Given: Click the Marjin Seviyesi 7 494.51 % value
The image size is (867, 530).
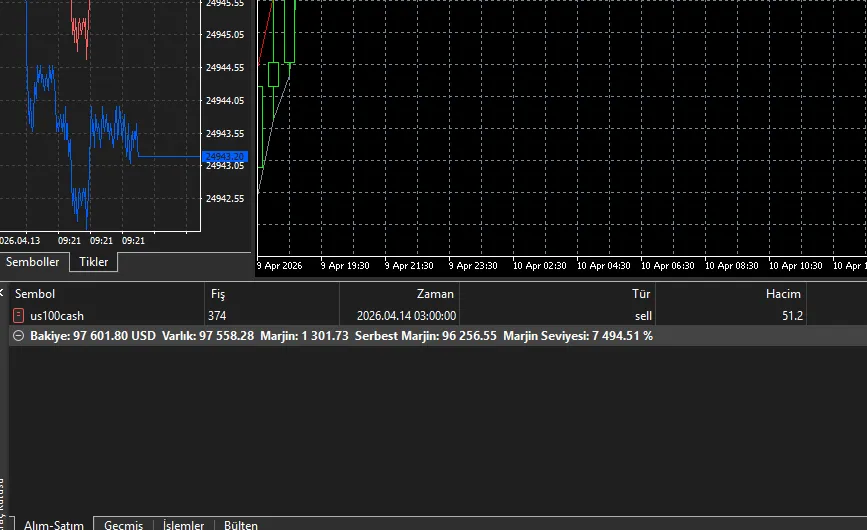Looking at the screenshot, I should (578, 335).
